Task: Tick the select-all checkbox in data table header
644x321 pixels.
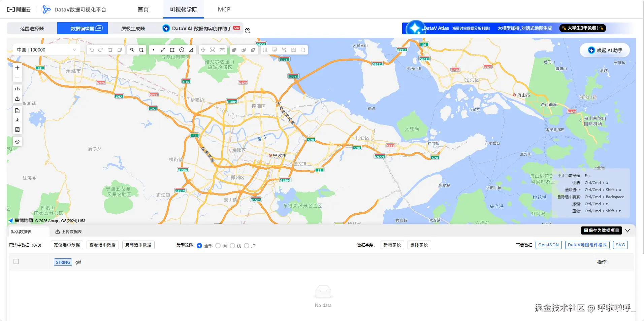Action: pos(16,261)
